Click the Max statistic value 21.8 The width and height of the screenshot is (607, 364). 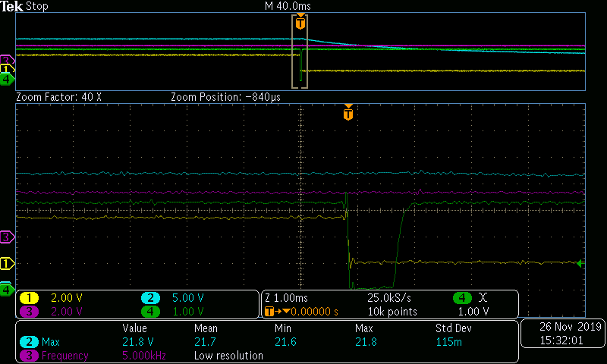(x=366, y=342)
